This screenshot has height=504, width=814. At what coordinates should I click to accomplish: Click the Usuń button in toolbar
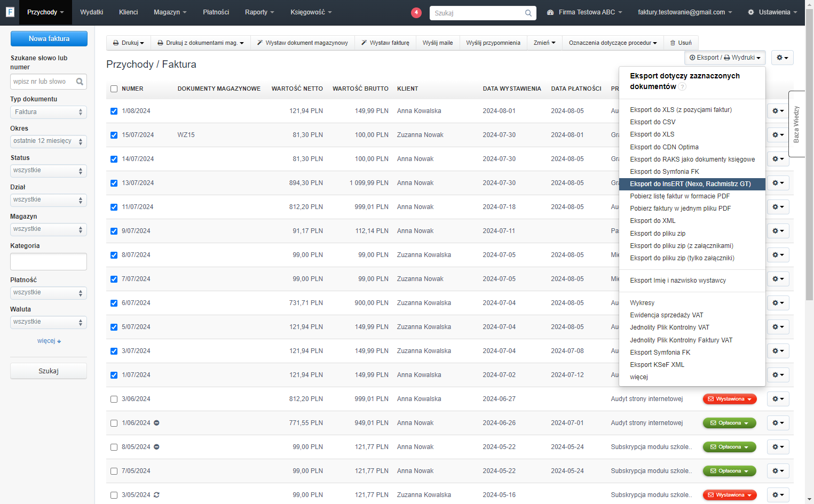[681, 43]
